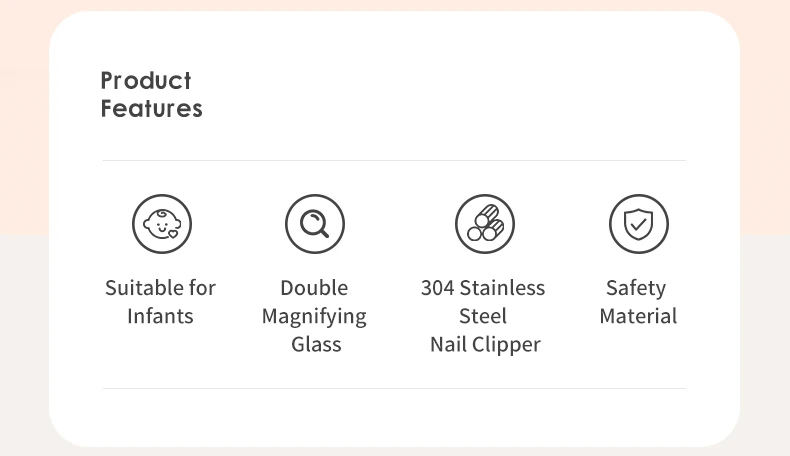Select the magnifying glass icon
Image resolution: width=790 pixels, height=456 pixels.
315,224
